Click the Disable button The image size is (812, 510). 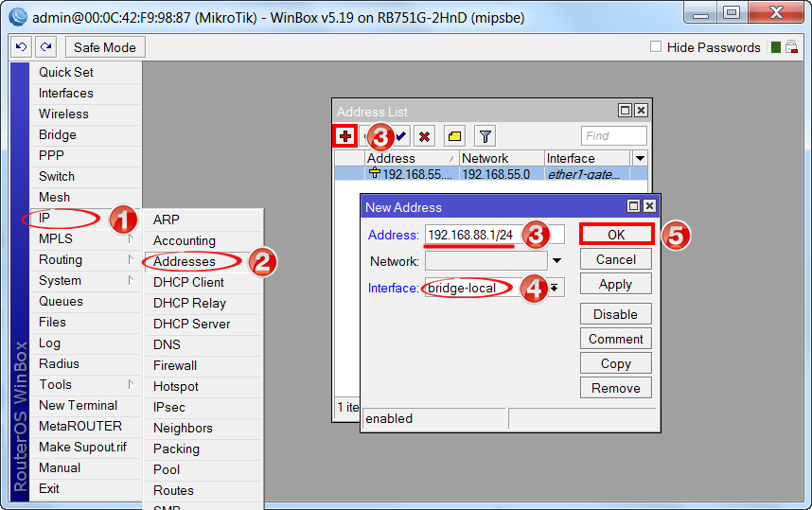pos(616,314)
